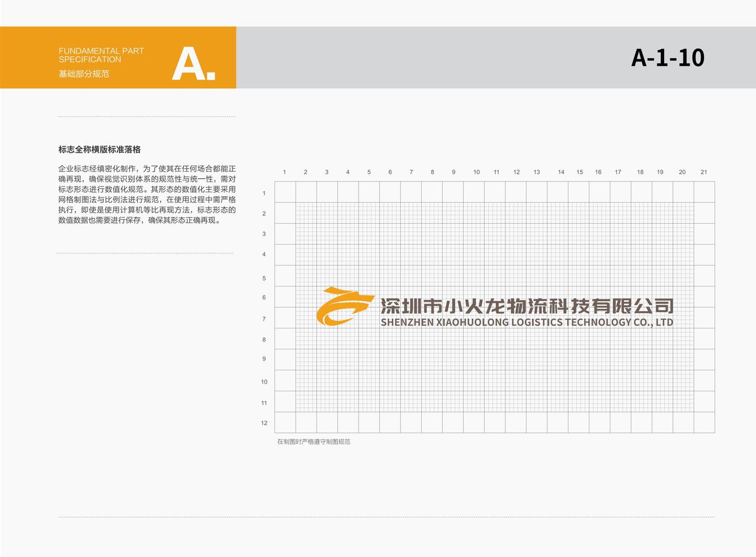The image size is (756, 557).
Task: Click the row label 1 beside the grid
Action: [x=264, y=193]
